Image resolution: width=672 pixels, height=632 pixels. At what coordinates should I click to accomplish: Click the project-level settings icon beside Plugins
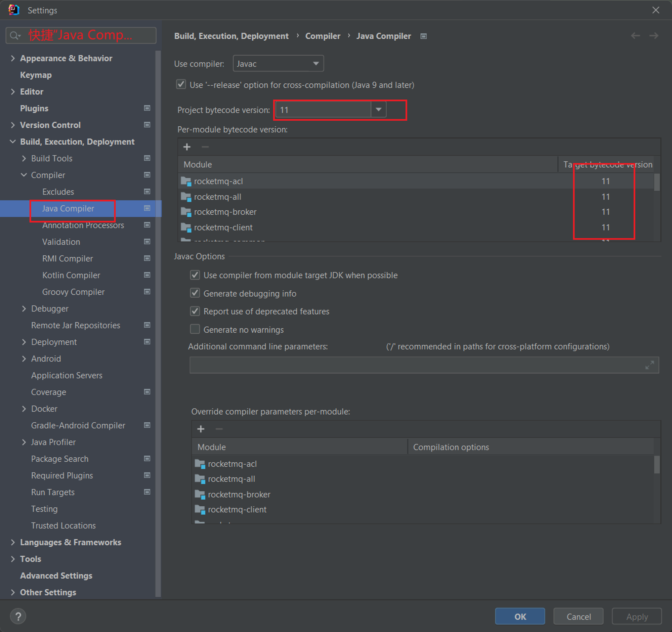point(147,108)
